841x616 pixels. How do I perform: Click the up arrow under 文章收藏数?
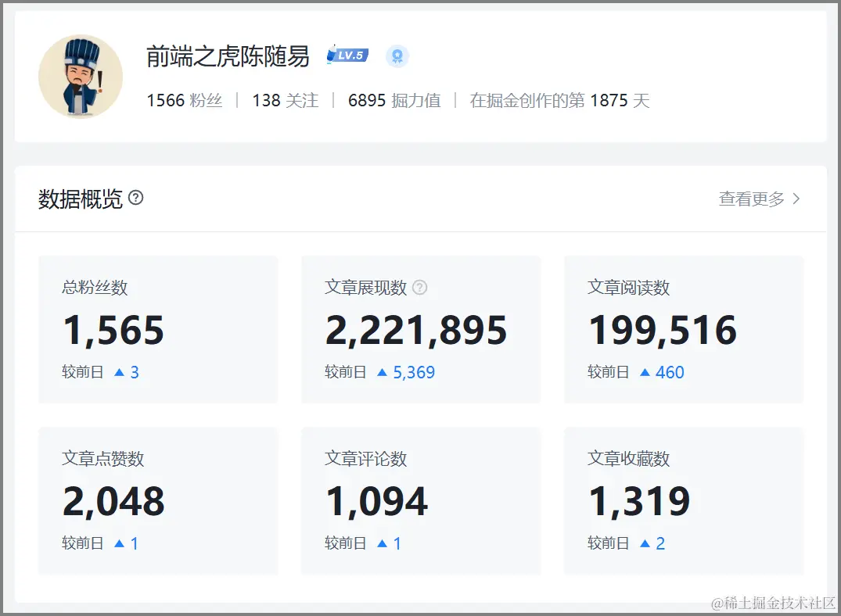click(645, 543)
